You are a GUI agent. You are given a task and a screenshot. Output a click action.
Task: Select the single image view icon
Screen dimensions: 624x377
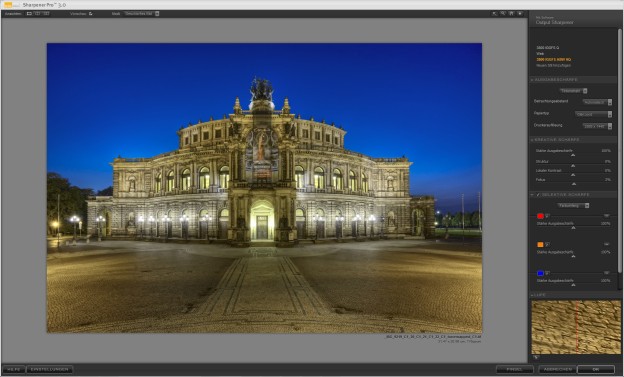pos(29,14)
